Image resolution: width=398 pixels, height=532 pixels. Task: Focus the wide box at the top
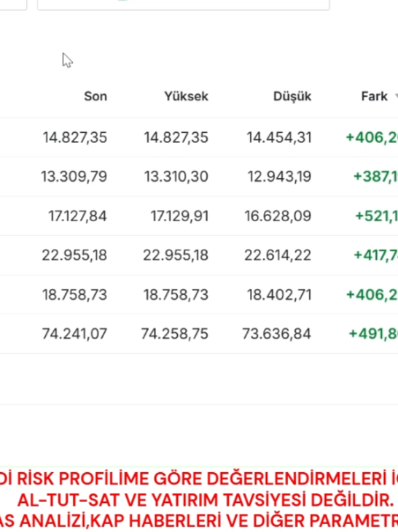pyautogui.click(x=184, y=5)
